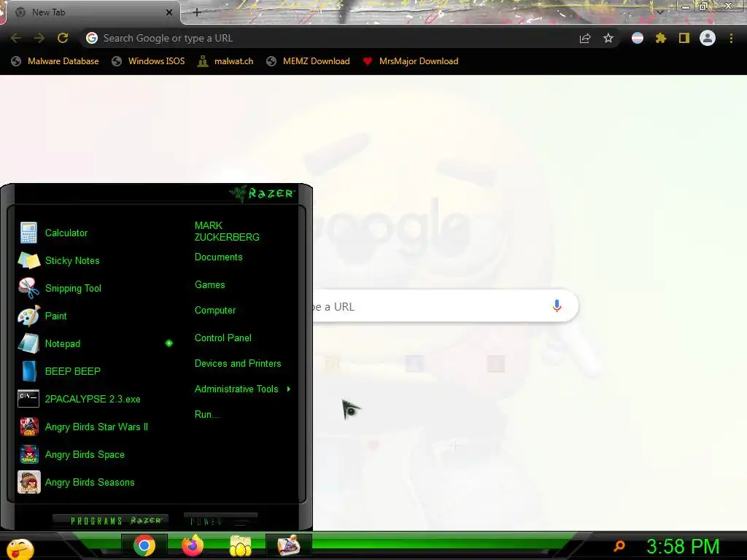
Task: Toggle the Chrome side panel icon
Action: [x=684, y=38]
